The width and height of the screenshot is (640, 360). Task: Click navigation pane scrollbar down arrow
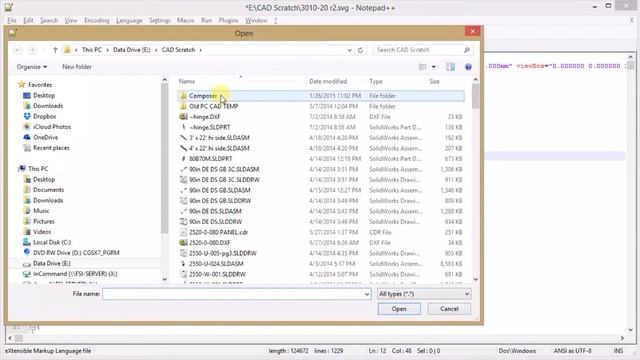[x=164, y=279]
